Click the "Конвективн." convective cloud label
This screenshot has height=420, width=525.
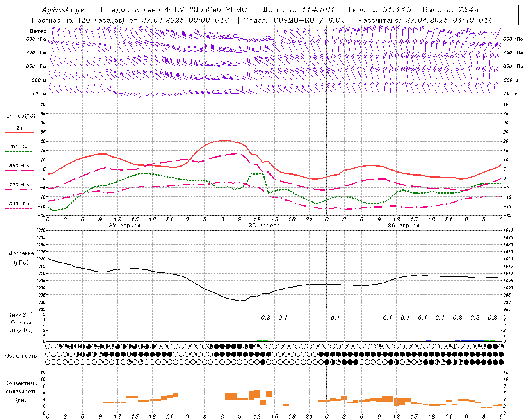point(21,383)
